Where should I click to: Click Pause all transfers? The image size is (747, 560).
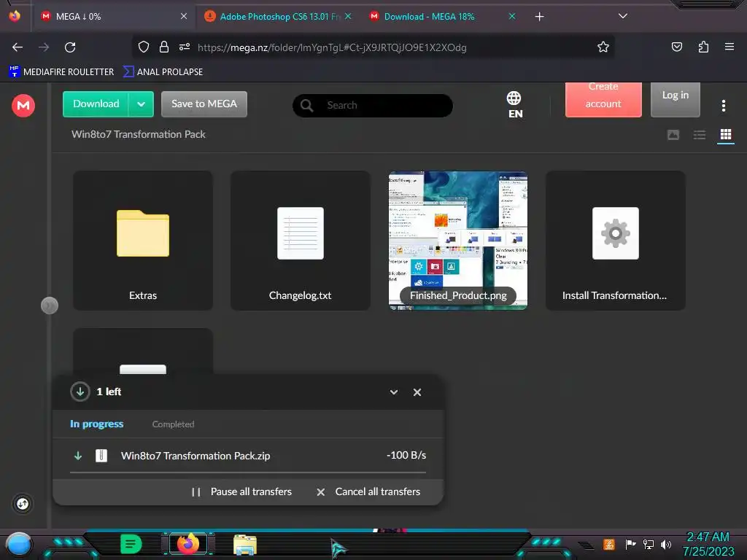241,492
